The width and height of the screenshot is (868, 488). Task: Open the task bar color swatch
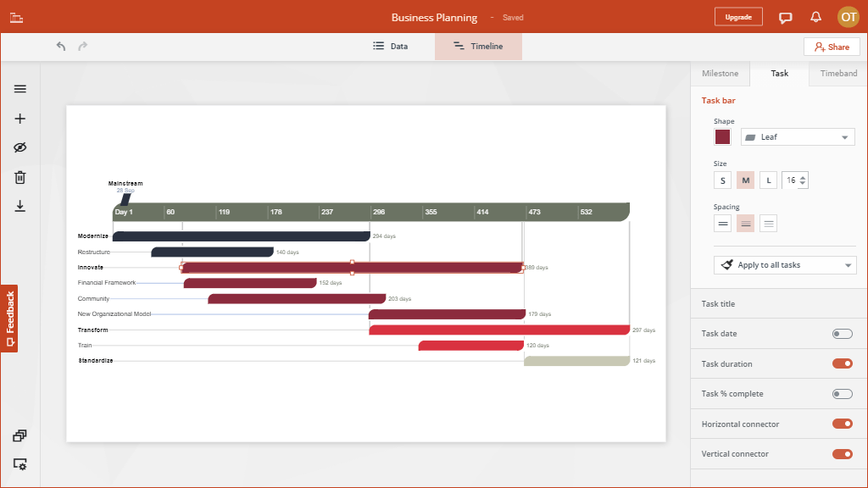(722, 136)
